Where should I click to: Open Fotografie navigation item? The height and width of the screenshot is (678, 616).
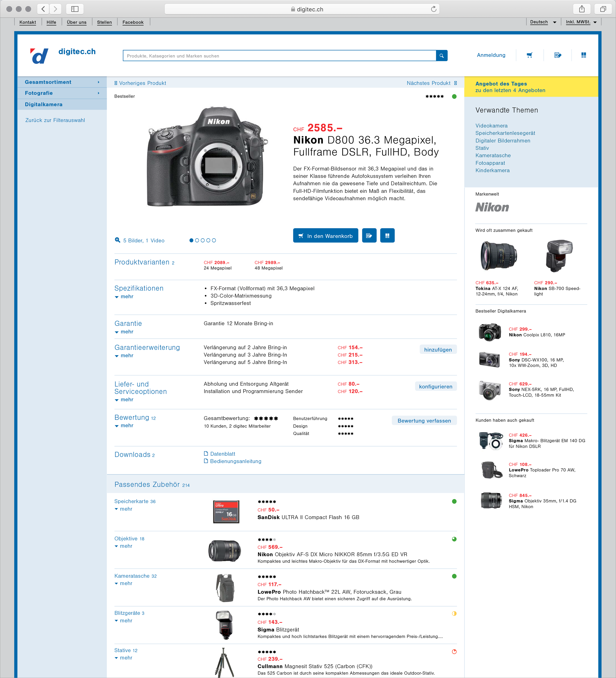point(62,93)
